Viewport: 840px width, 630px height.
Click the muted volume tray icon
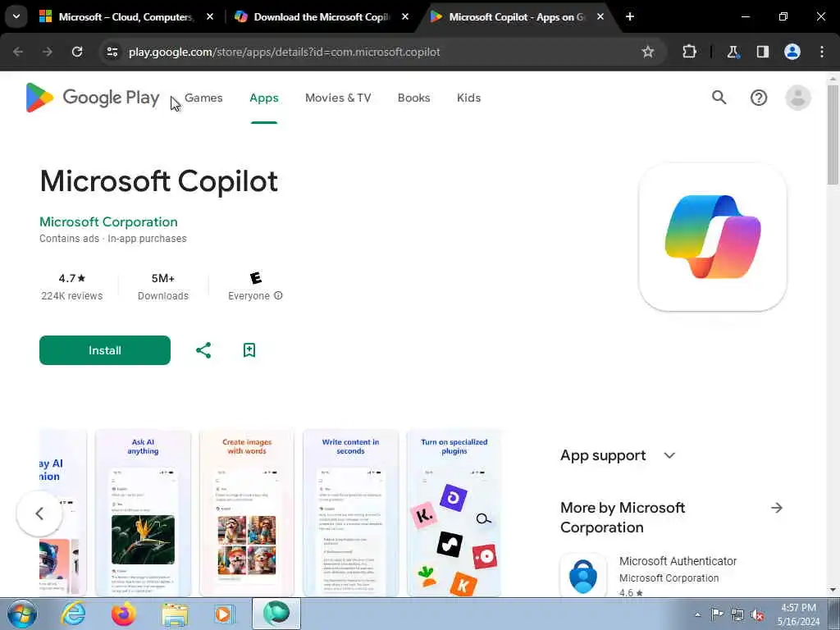click(757, 615)
